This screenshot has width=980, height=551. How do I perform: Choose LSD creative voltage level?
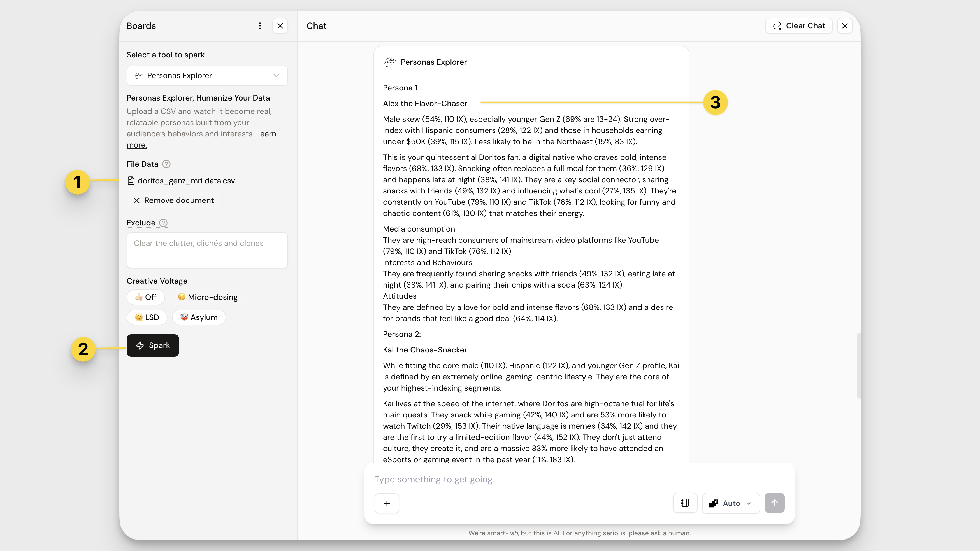(147, 317)
